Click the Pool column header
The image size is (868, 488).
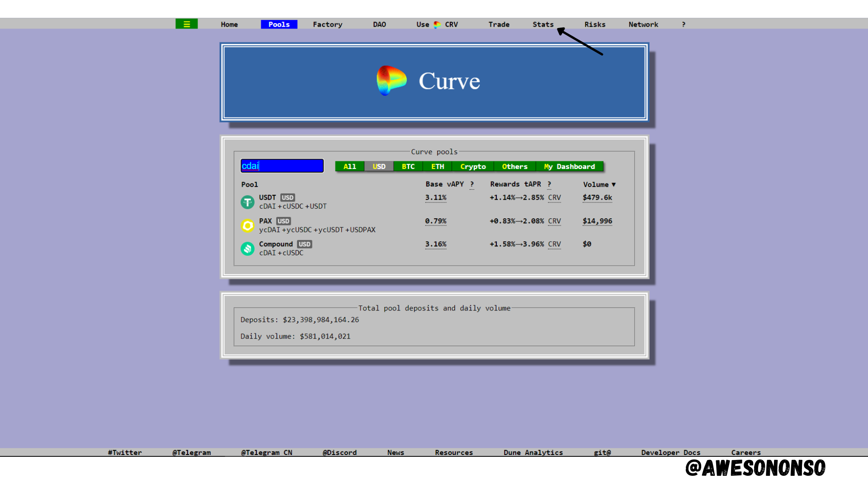(x=250, y=184)
